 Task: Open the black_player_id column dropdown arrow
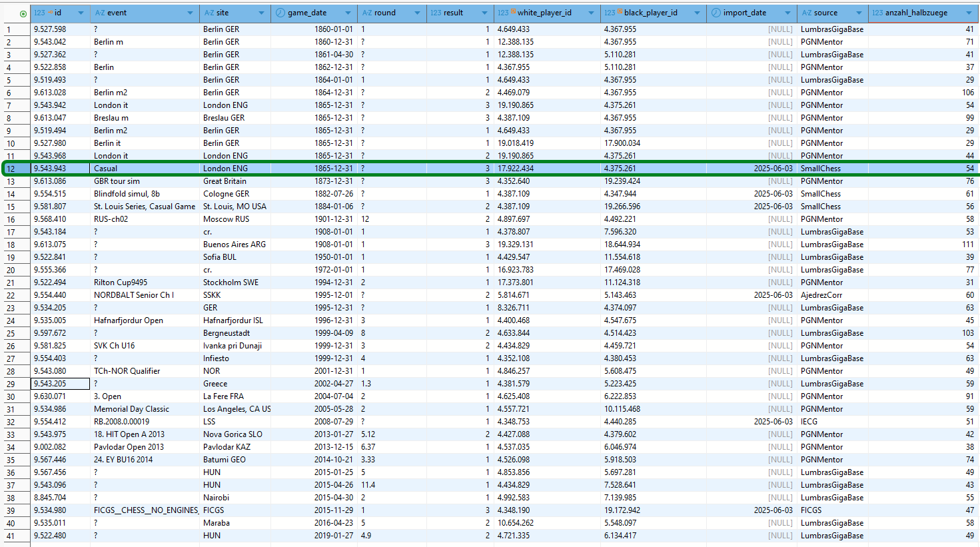pos(697,13)
